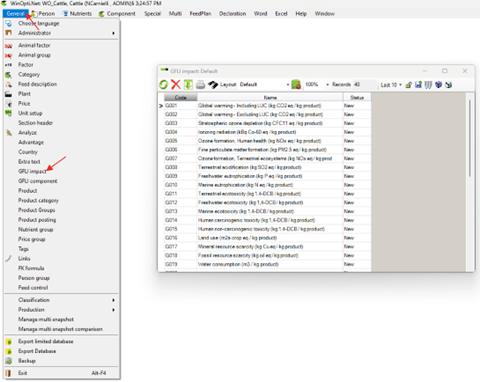Screen dimensions: 480x382
Task: Click code cell G010
Action: [180, 185]
